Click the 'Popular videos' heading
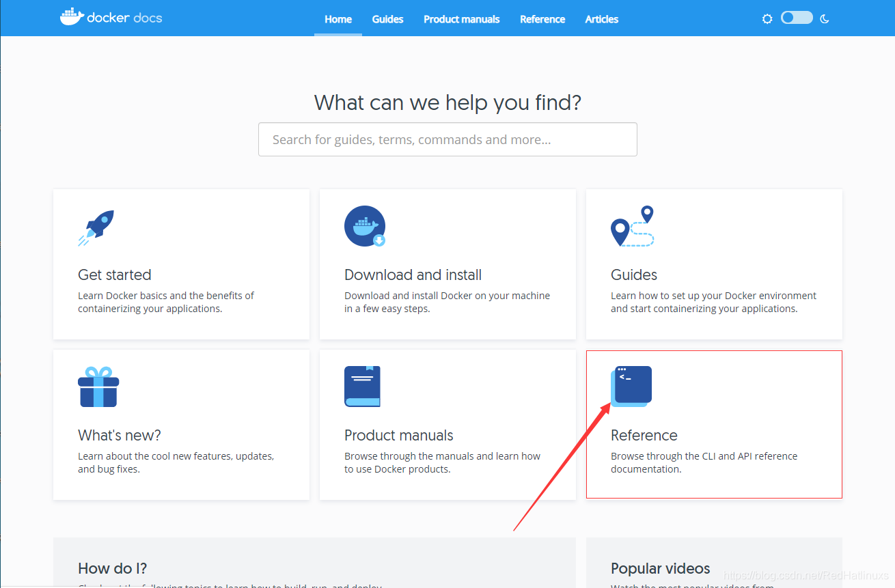Viewport: 895px width, 588px height. tap(661, 568)
